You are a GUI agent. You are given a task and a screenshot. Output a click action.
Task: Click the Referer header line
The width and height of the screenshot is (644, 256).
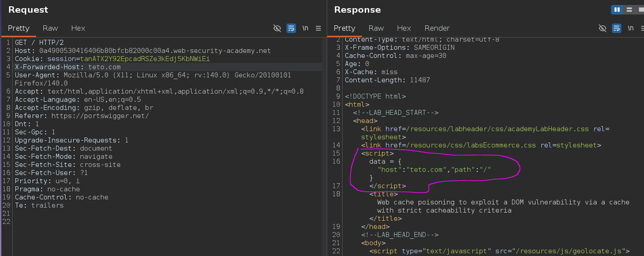pos(82,116)
